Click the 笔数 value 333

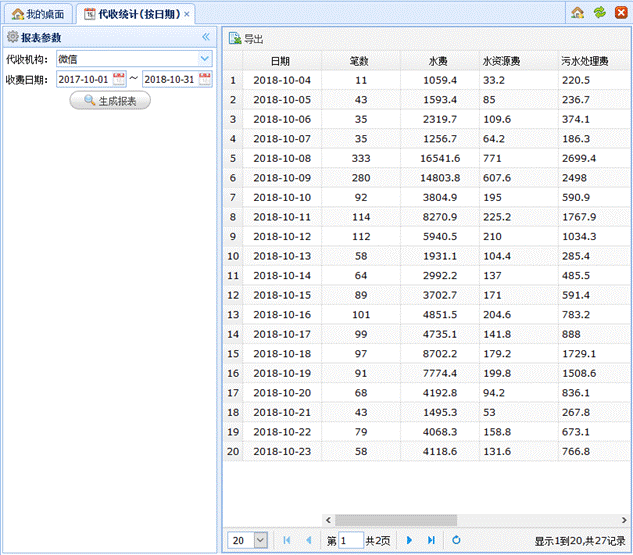(x=361, y=158)
